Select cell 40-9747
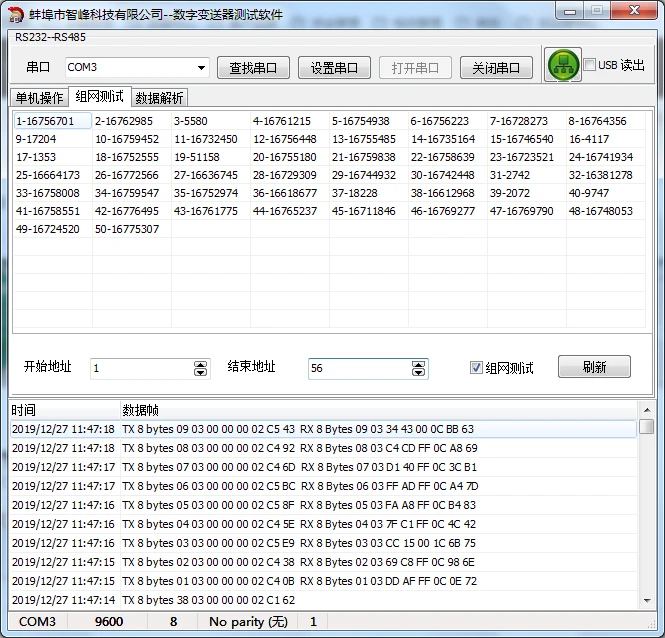The height and width of the screenshot is (638, 665). pos(606,193)
